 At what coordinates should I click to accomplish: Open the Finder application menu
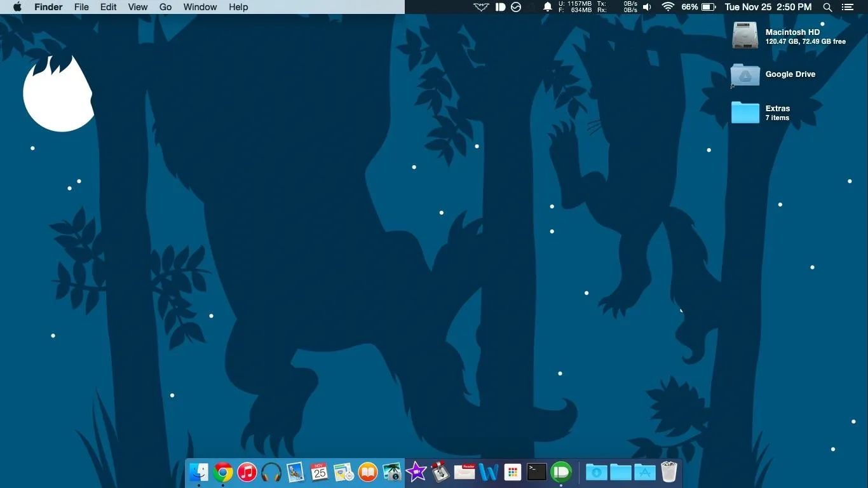48,7
